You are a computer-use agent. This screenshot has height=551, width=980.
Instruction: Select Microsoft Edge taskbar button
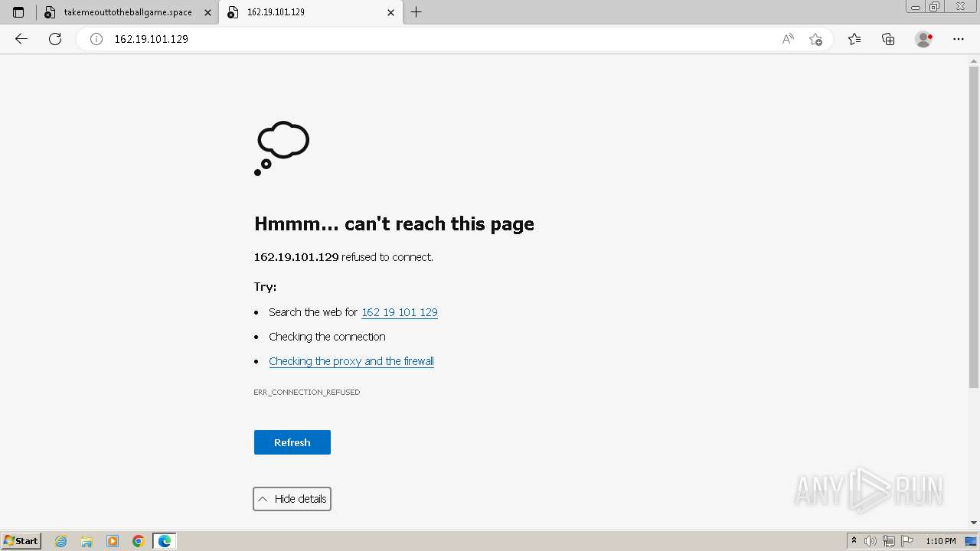pos(165,541)
